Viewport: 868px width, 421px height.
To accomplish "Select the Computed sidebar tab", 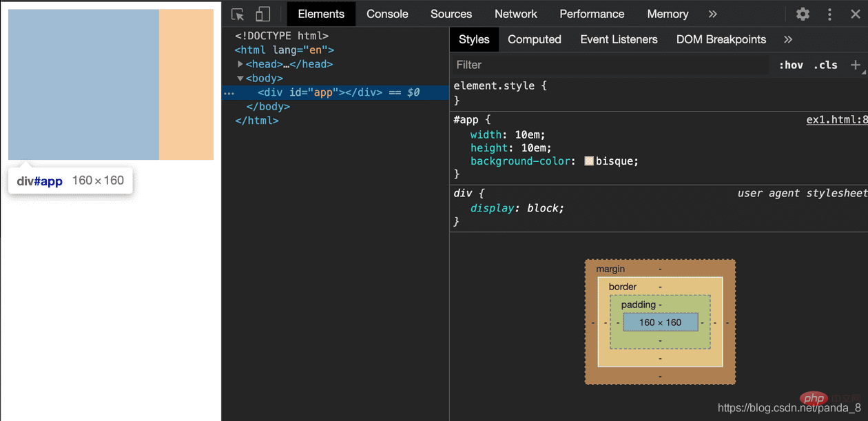I will point(535,39).
